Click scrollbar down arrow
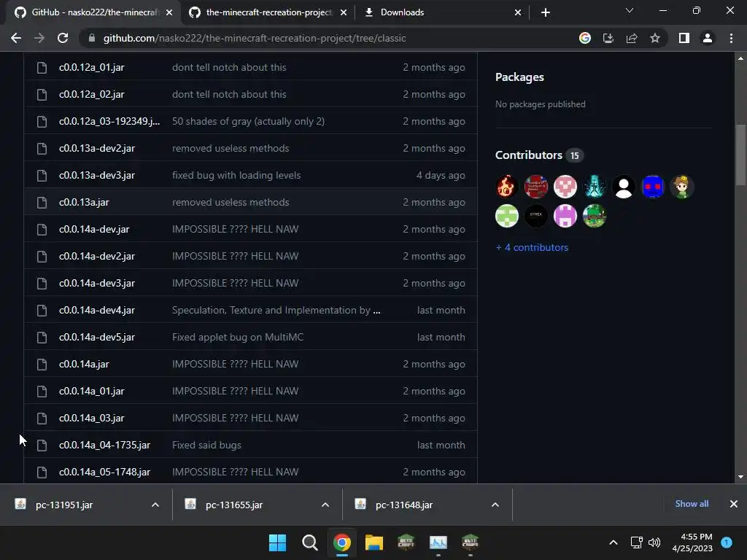The height and width of the screenshot is (560, 747). click(740, 477)
